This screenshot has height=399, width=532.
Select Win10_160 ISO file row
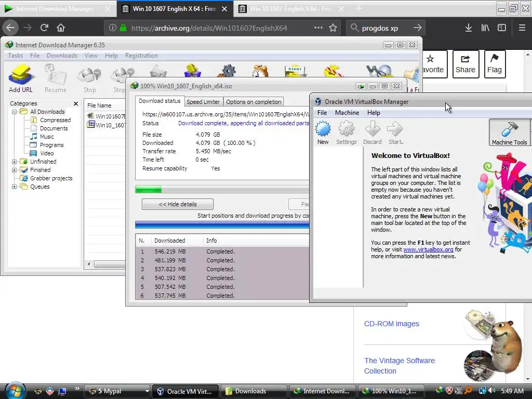(106, 125)
